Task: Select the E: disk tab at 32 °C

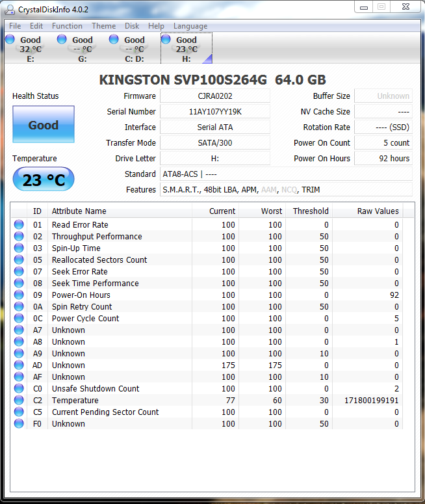Action: point(30,48)
